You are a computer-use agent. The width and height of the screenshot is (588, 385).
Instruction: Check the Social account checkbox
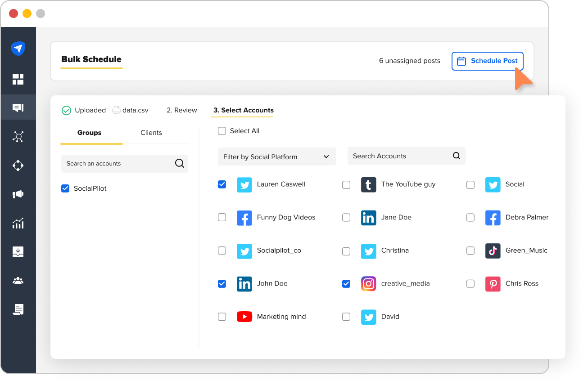coord(470,185)
